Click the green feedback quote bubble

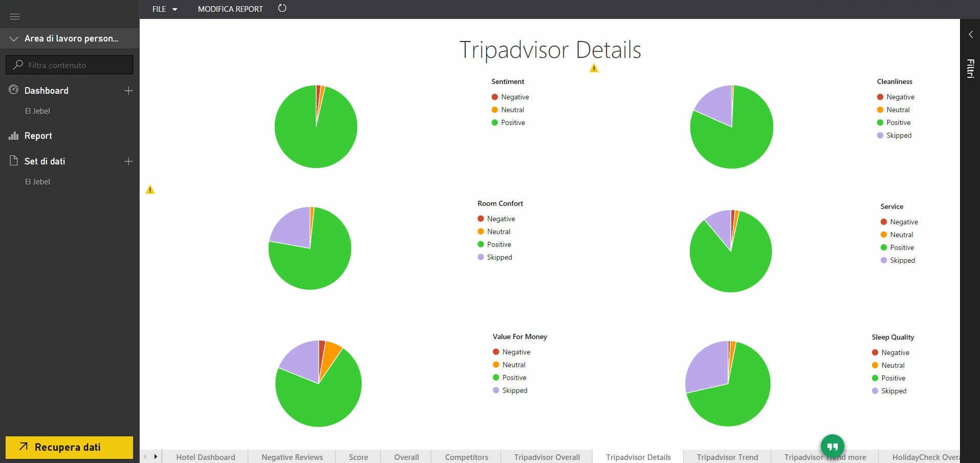pos(832,447)
